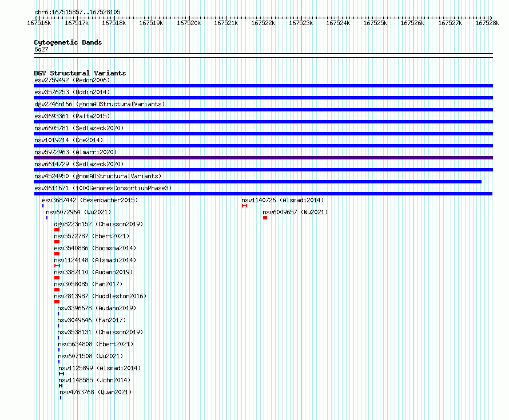Click the nsv4524950 (gnomADStructuralVariants) label

coord(98,176)
